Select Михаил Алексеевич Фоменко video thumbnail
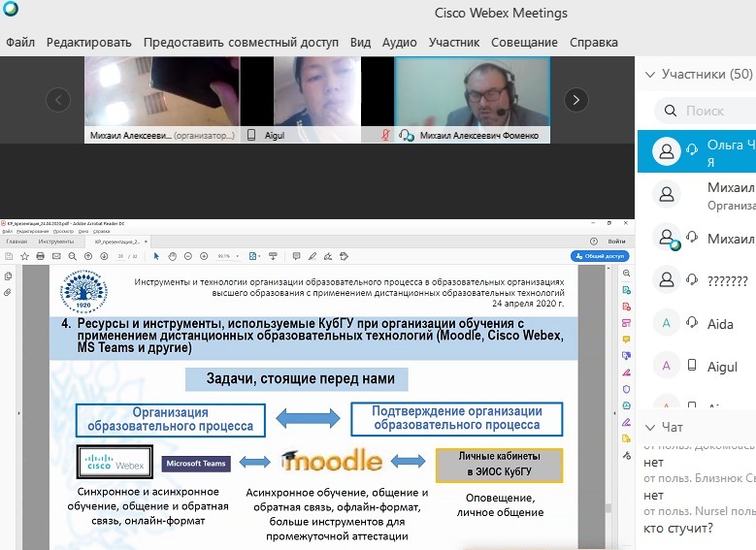Image resolution: width=756 pixels, height=550 pixels. (x=473, y=100)
